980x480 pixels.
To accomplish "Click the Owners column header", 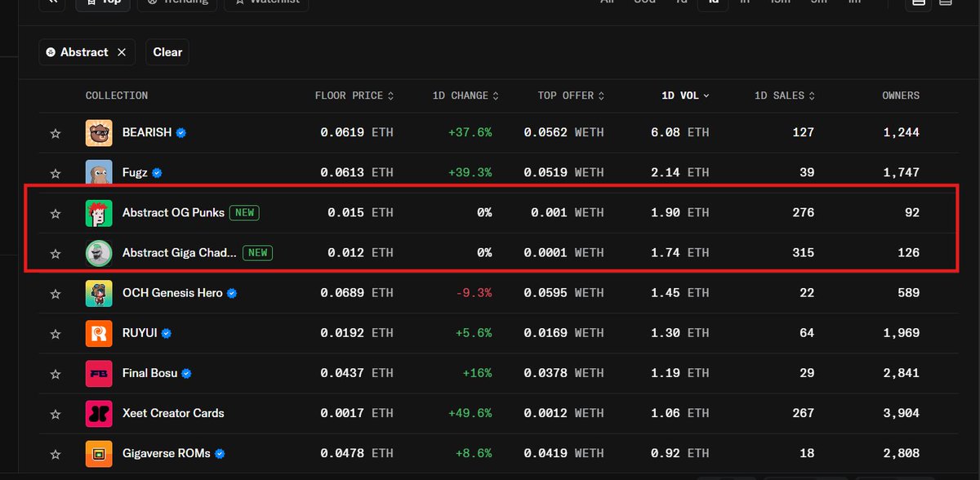I will [x=901, y=96].
